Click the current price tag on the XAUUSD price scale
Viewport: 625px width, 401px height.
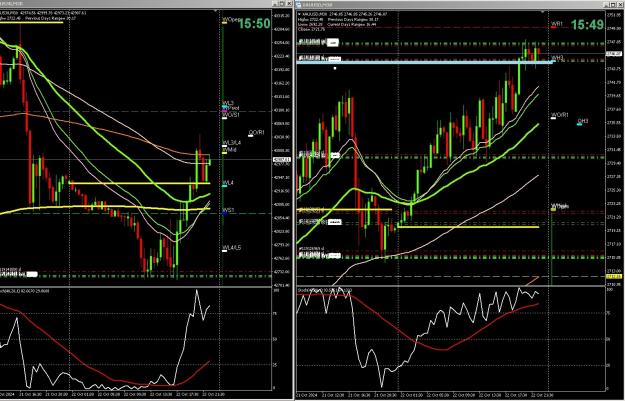(x=612, y=53)
